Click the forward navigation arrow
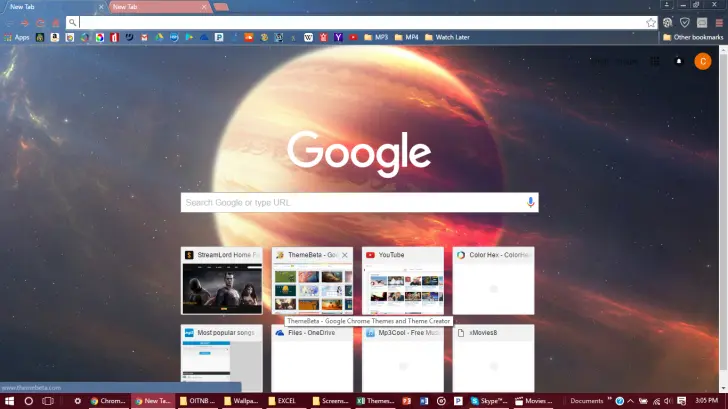This screenshot has height=409, width=728. (x=25, y=23)
